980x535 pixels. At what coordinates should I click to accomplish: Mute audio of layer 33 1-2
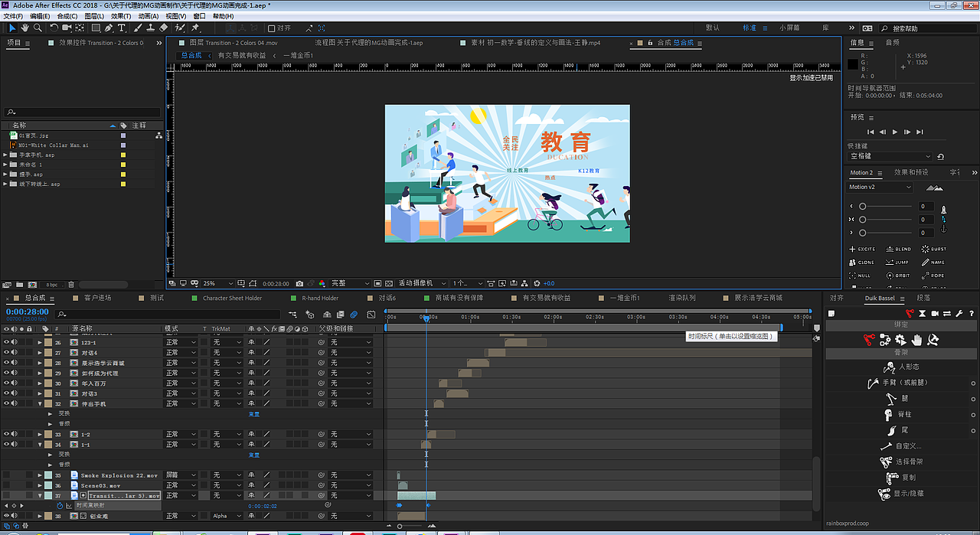click(14, 434)
